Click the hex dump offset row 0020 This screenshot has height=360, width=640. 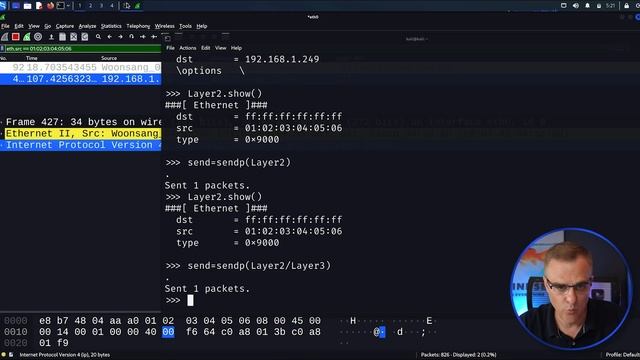click(16, 343)
